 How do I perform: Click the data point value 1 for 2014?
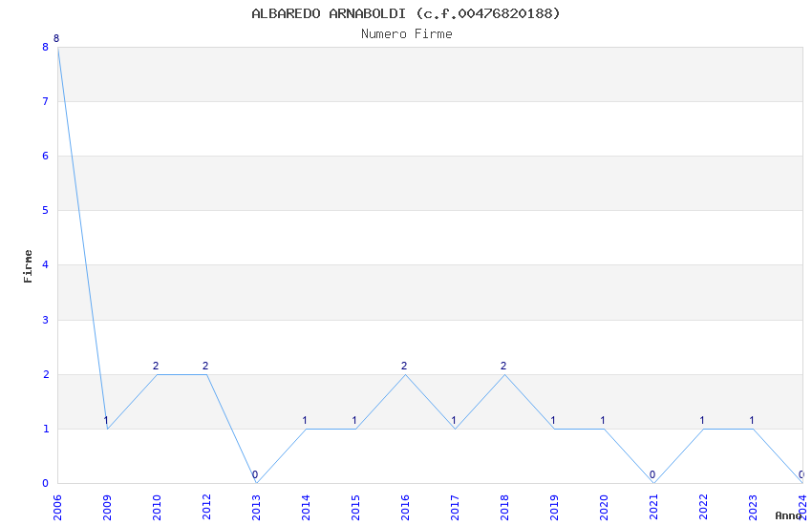[305, 421]
